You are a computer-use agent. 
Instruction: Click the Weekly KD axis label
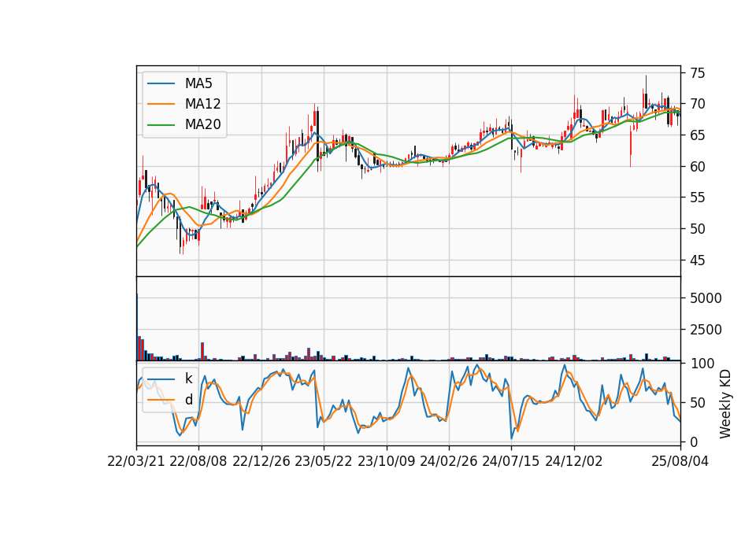725,404
